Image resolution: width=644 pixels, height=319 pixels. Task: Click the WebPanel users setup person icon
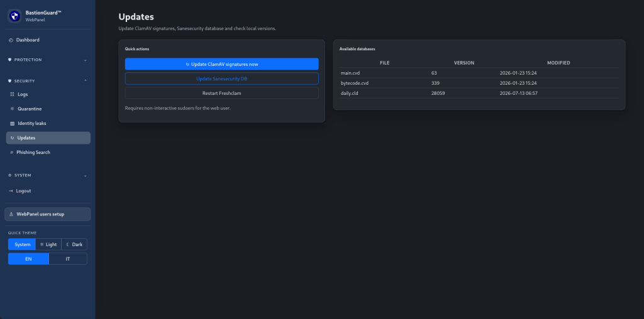pyautogui.click(x=11, y=214)
